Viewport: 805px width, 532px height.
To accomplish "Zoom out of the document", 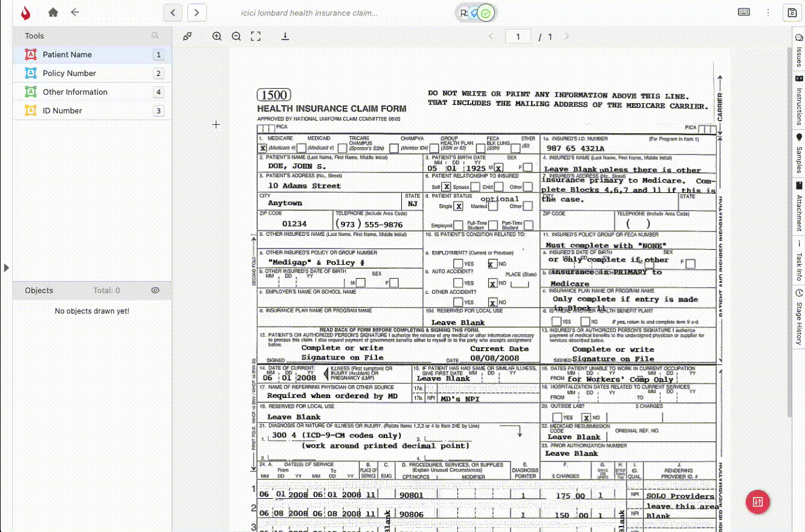I will [237, 36].
